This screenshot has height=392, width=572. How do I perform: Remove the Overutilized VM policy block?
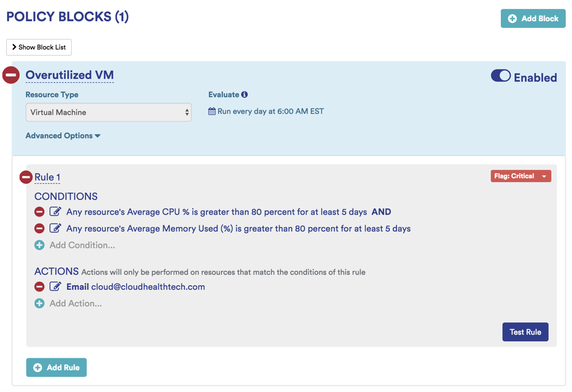(11, 75)
